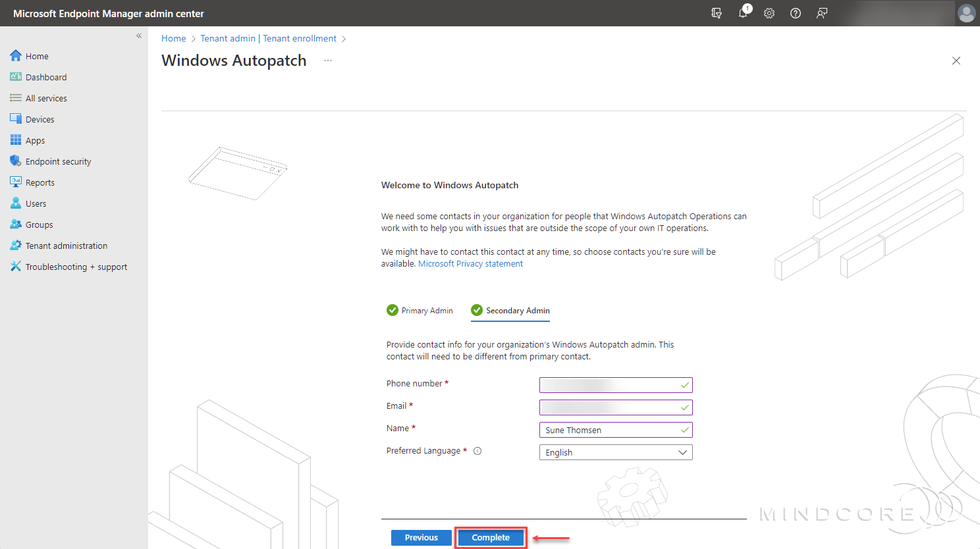Viewport: 980px width, 549px height.
Task: Collapse the left navigation pane
Action: point(138,36)
